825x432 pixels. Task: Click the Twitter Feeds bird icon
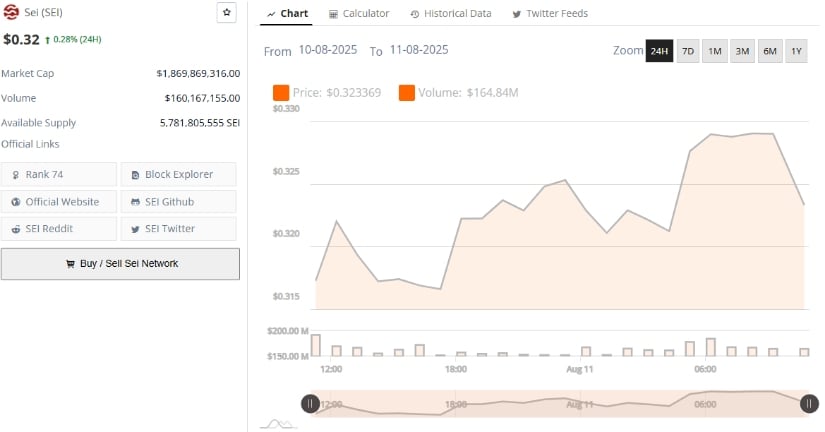pos(517,14)
